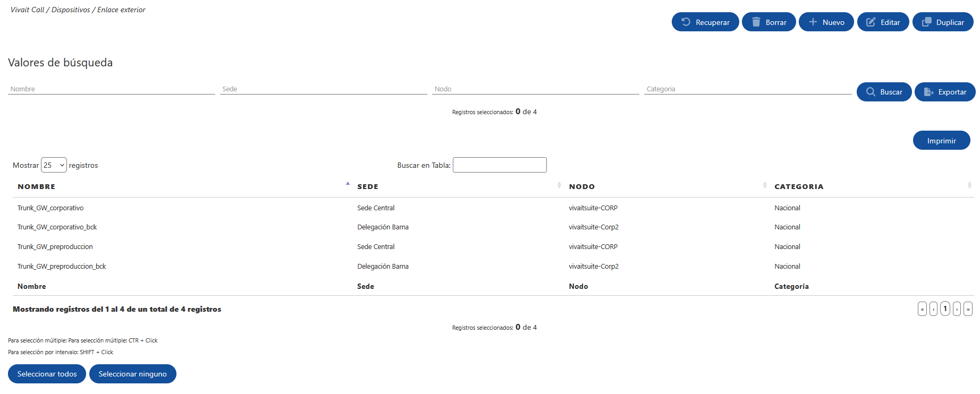Click the Buscar magnifying glass icon
Viewport: 980px width, 394px height.
pos(871,92)
